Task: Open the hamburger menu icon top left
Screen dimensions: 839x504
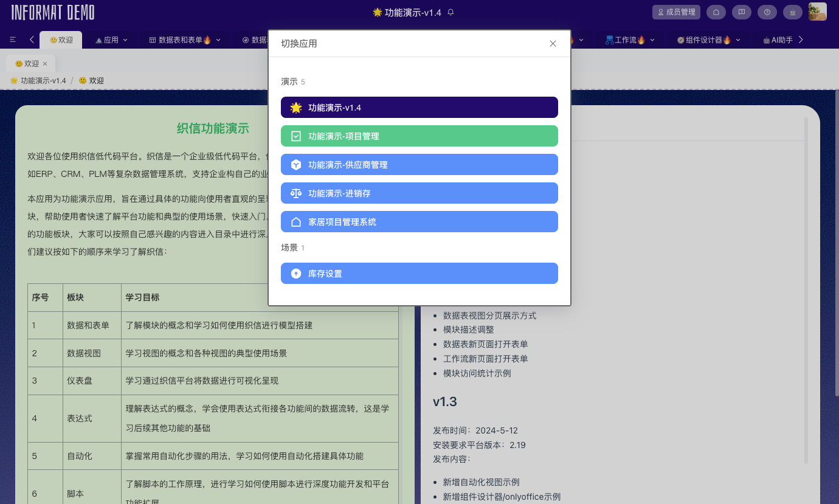Action: tap(13, 39)
